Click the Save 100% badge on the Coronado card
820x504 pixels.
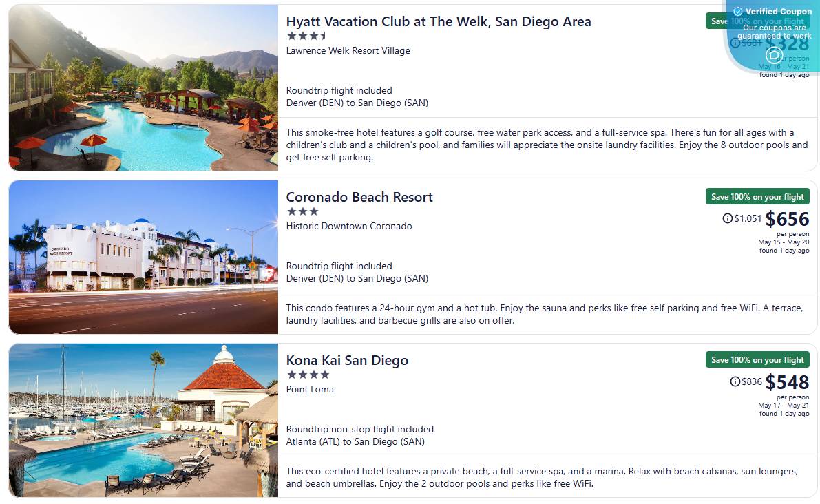pos(757,196)
